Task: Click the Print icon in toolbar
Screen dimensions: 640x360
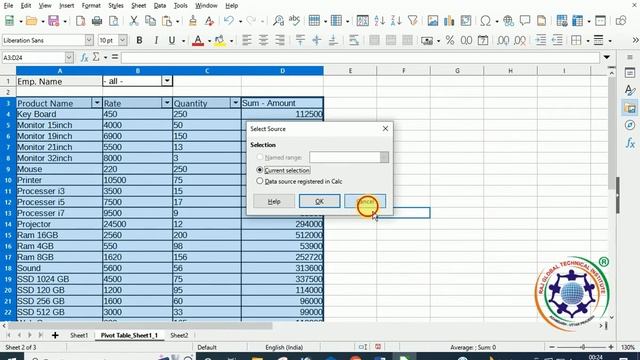Action: [97, 21]
